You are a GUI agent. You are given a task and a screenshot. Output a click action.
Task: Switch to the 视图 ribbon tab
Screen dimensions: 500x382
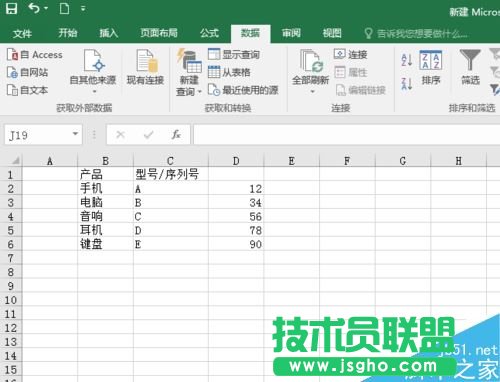332,33
